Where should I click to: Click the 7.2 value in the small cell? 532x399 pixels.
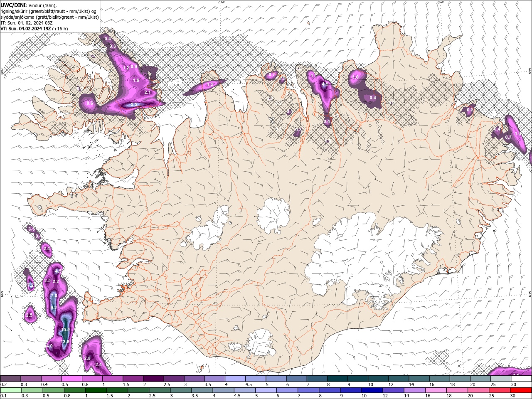pos(30,286)
